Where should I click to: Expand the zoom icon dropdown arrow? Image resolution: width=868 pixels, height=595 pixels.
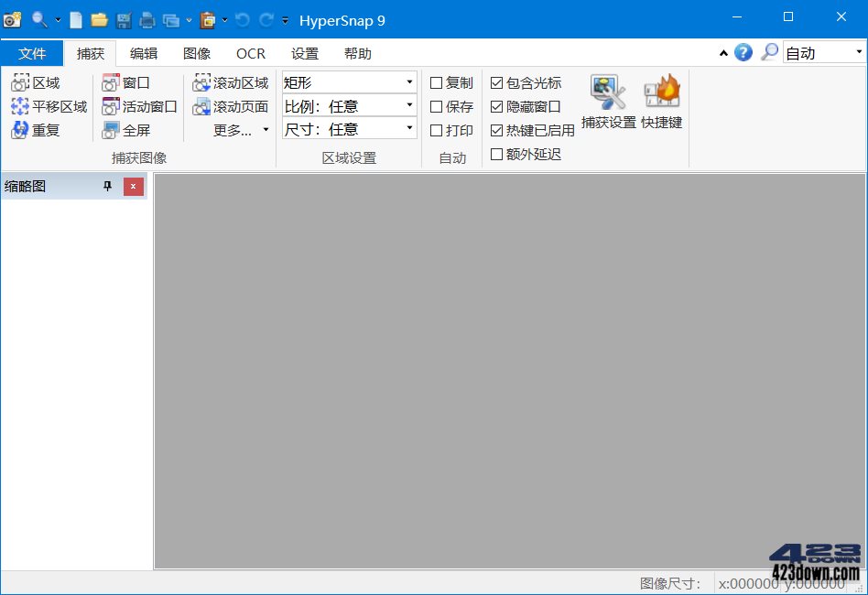tap(58, 20)
